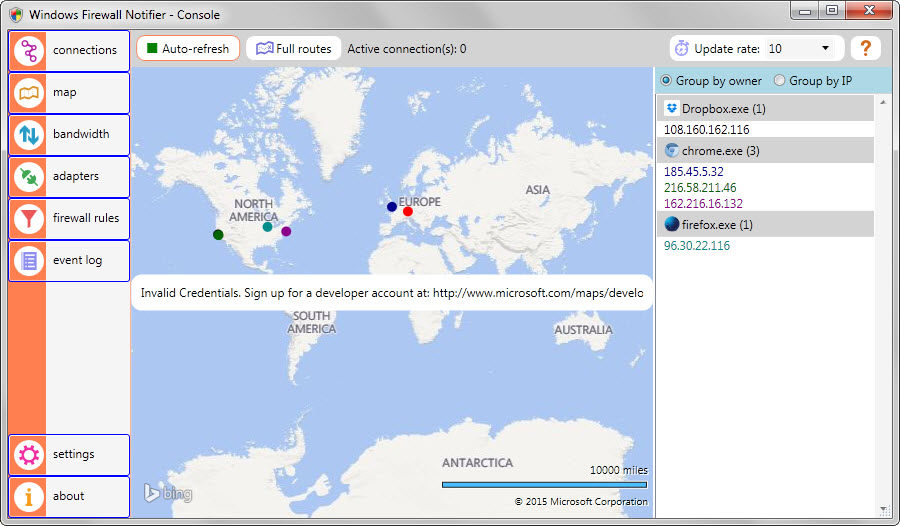Click the update rate stopwatch icon
Screen dimensions: 900x526
point(681,49)
